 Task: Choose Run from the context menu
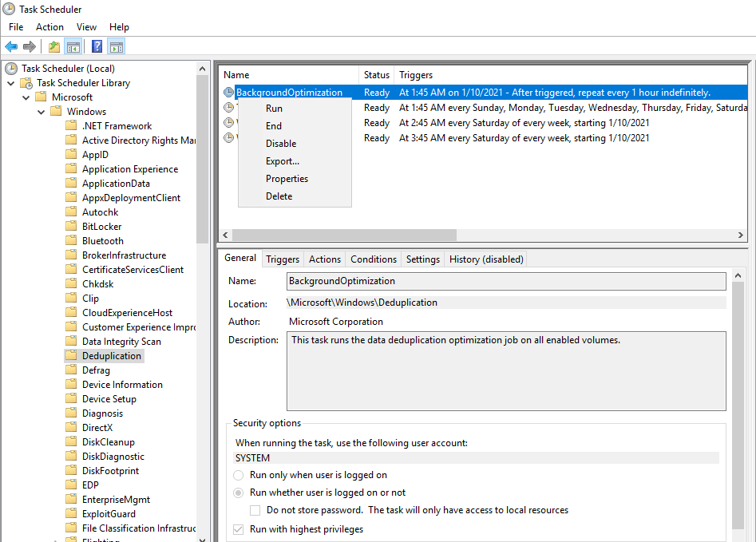coord(295,109)
